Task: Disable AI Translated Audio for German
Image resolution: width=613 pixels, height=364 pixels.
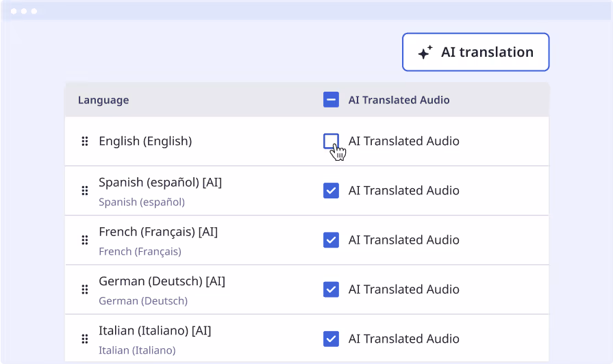Action: click(x=331, y=289)
